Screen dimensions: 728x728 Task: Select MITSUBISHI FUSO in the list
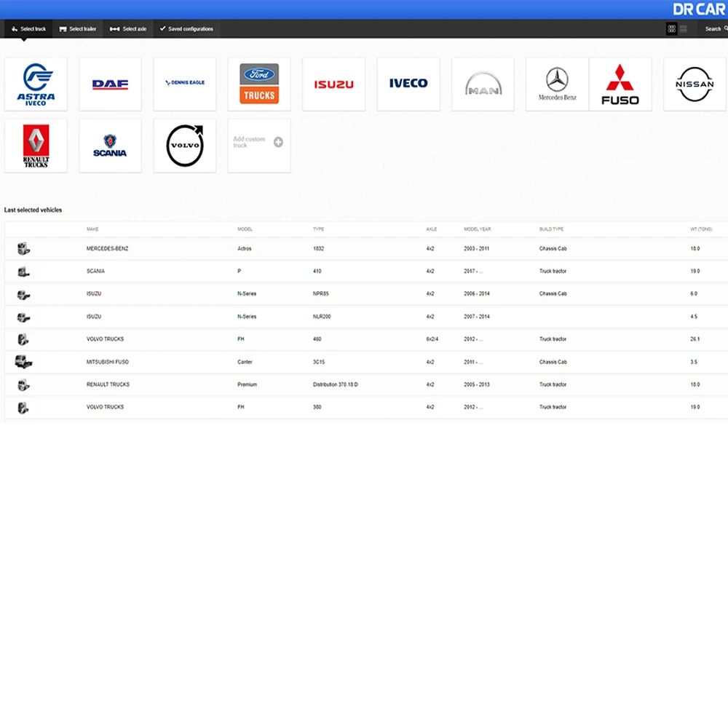pos(108,362)
